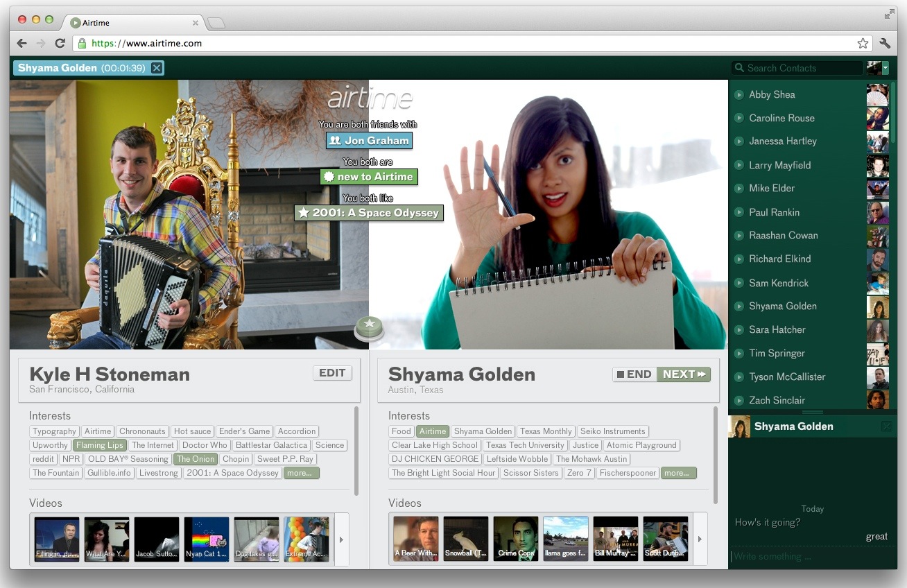Viewport: 907px width, 588px height.
Task: Play the Snowball video thumbnail
Action: click(466, 538)
